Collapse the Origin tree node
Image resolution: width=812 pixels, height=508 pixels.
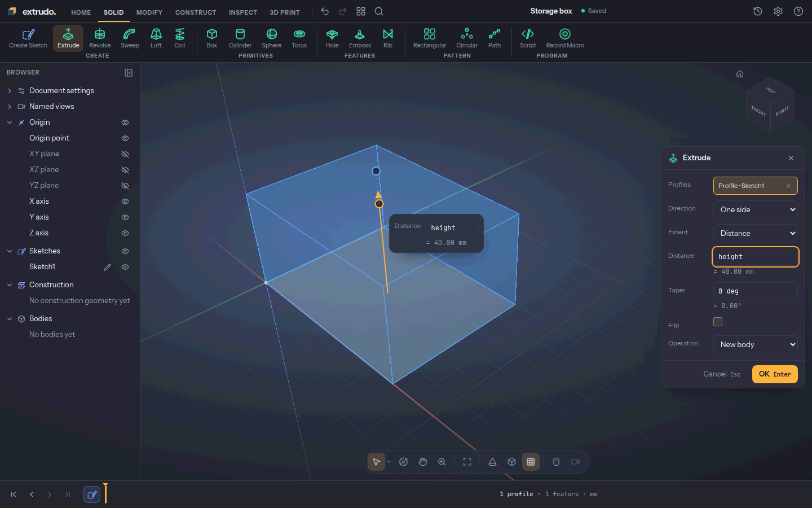pyautogui.click(x=10, y=122)
